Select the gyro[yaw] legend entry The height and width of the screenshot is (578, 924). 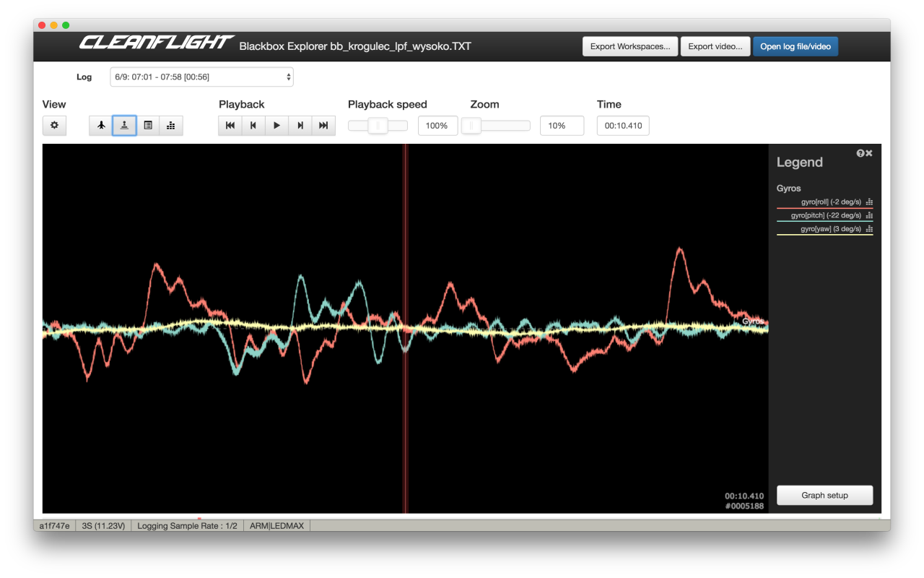click(x=830, y=228)
